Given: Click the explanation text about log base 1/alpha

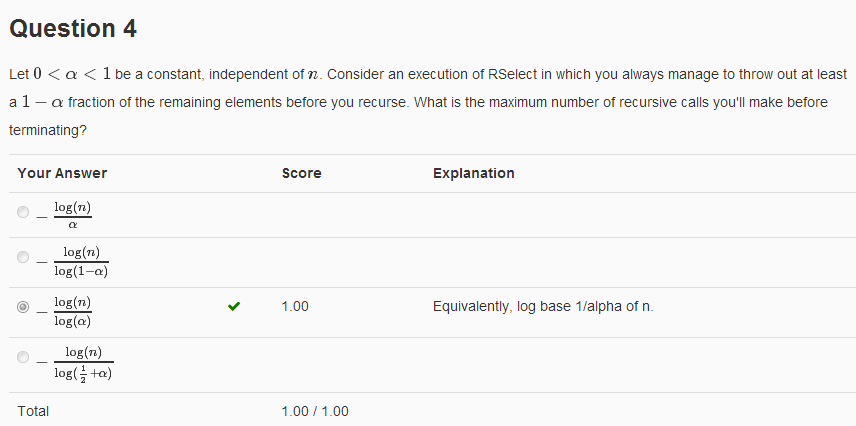Looking at the screenshot, I should click(543, 306).
